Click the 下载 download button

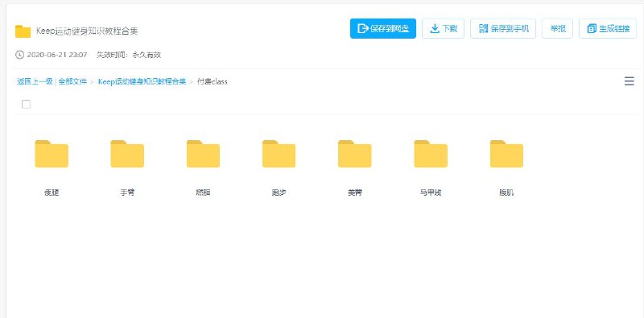point(444,28)
